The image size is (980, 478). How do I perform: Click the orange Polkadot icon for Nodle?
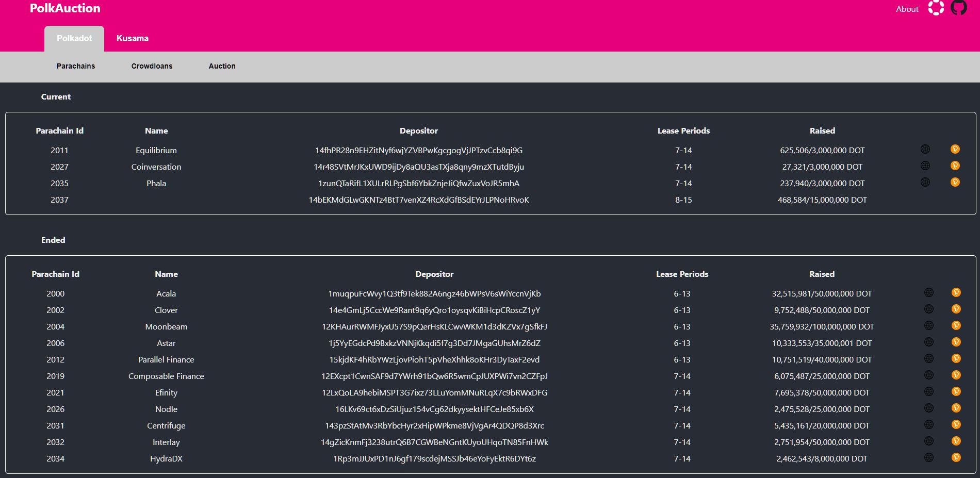[956, 408]
